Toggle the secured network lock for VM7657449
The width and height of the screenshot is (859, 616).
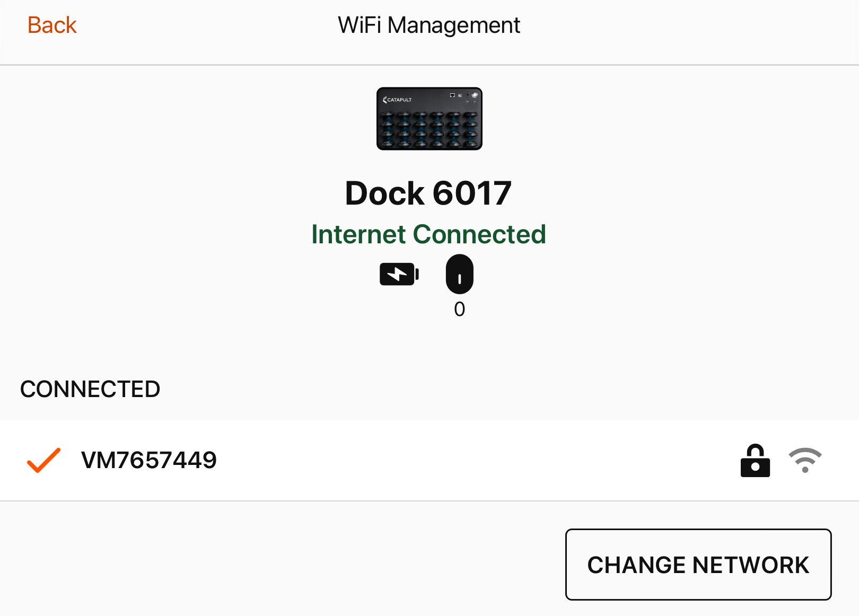pos(755,460)
